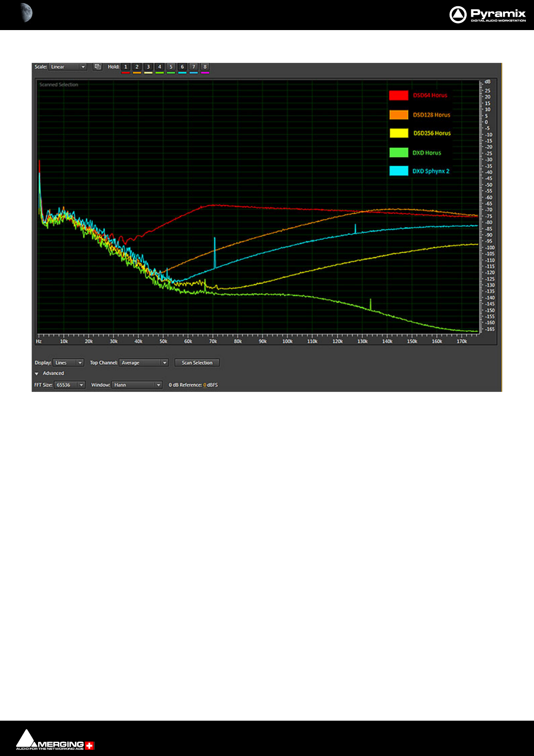The height and width of the screenshot is (756, 534).
Task: Toggle Hold slot 3
Action: coord(148,67)
